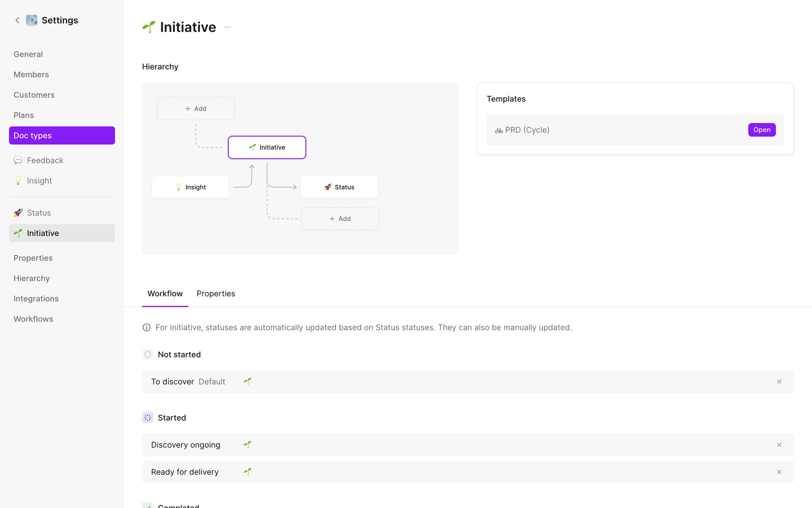This screenshot has width=812, height=508.
Task: Remove the To discover status
Action: tap(779, 381)
